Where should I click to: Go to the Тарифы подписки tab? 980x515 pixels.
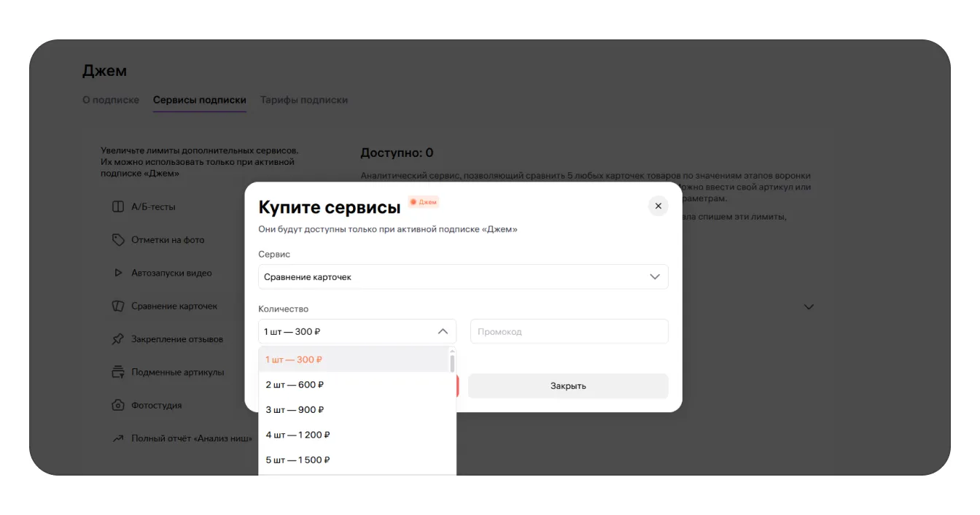tap(304, 100)
